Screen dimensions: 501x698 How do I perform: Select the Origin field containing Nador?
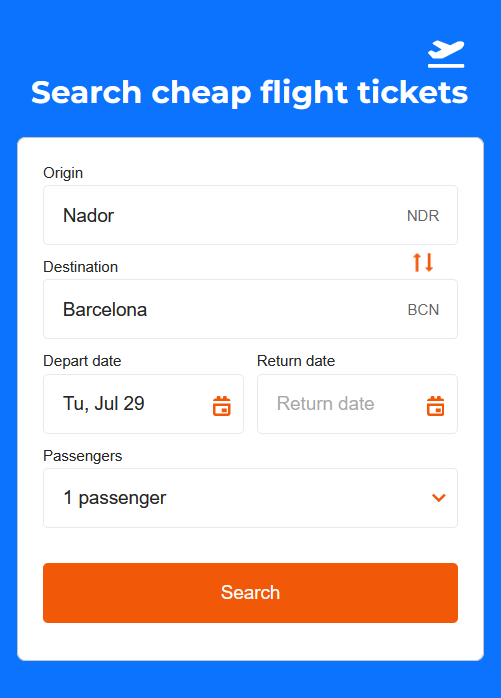point(250,215)
